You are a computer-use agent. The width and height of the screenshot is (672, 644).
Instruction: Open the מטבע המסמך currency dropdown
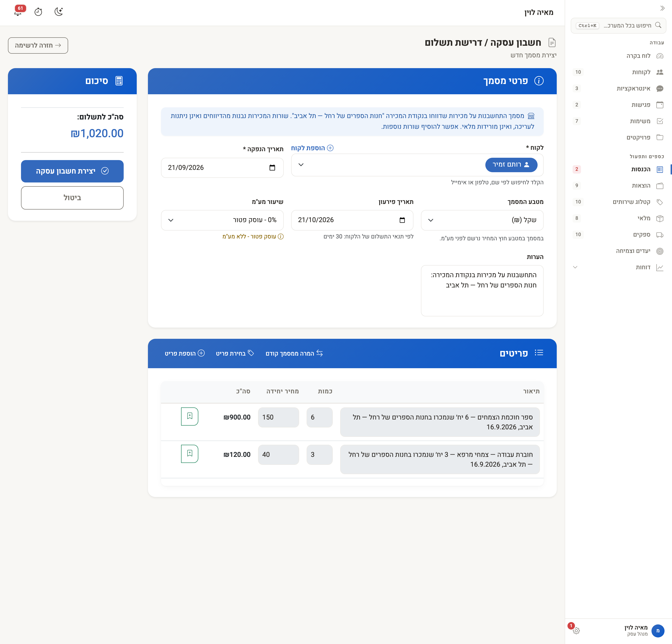pyautogui.click(x=482, y=220)
